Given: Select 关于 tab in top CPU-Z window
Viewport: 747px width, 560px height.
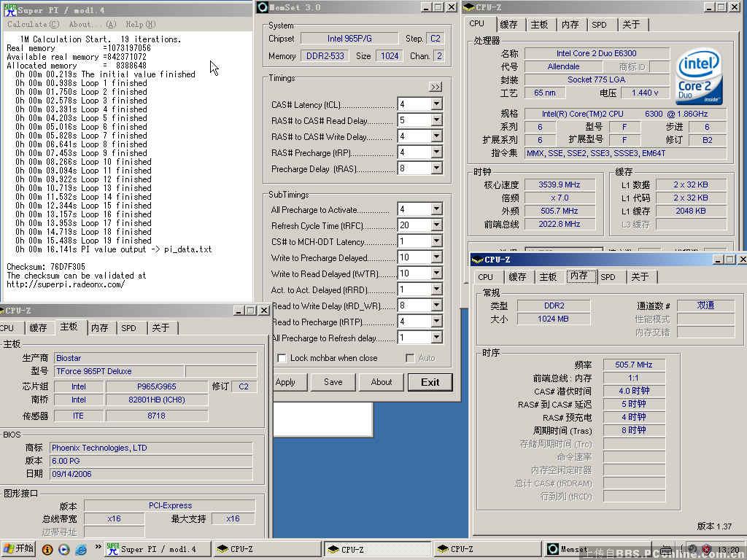Looking at the screenshot, I should click(x=631, y=24).
